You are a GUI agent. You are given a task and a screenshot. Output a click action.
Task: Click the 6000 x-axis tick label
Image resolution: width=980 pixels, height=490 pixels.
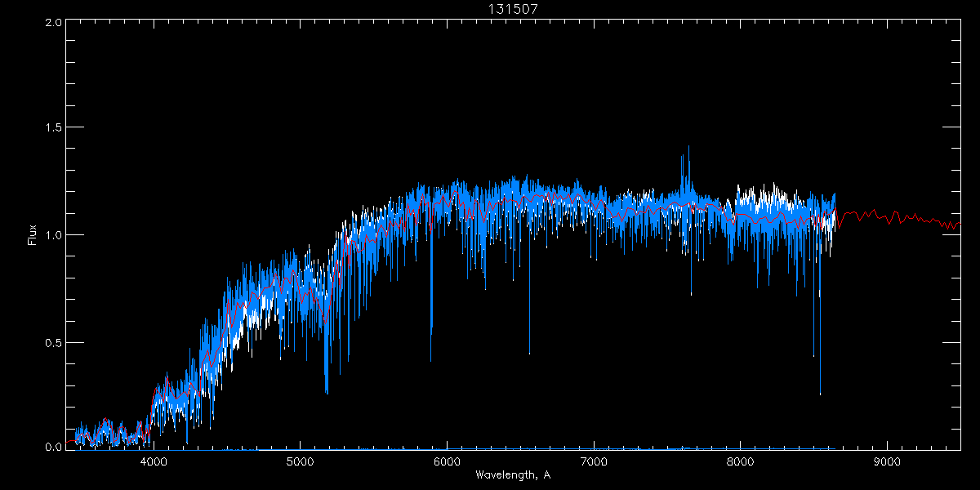tap(447, 461)
